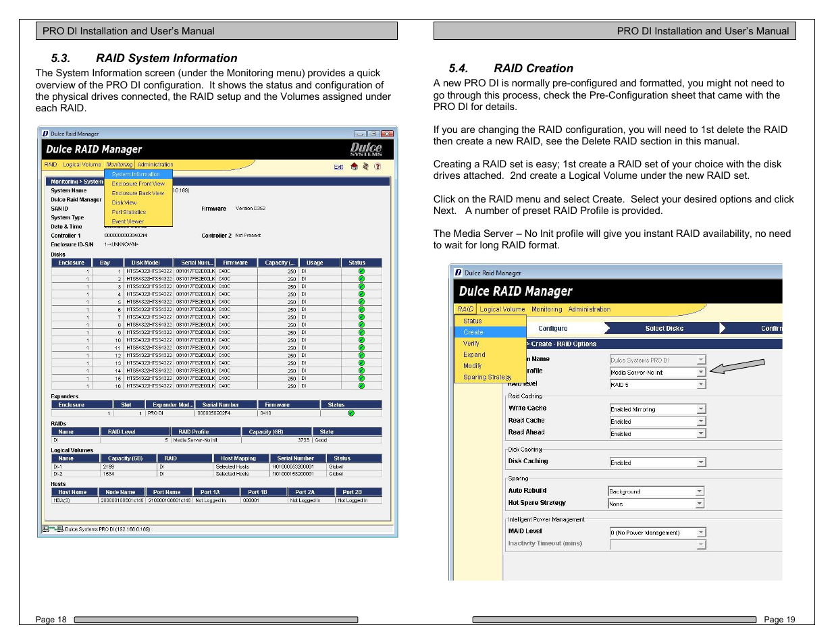Click green status check in Expanders table

351,413
